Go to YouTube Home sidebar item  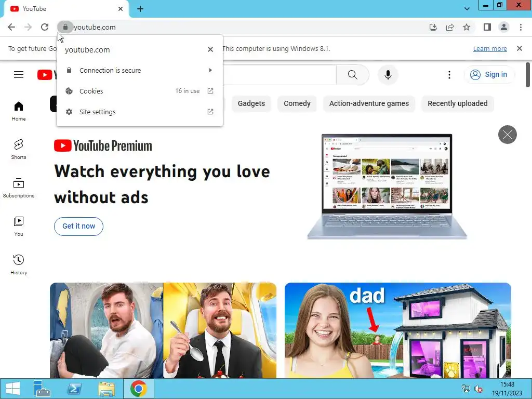[x=19, y=111]
